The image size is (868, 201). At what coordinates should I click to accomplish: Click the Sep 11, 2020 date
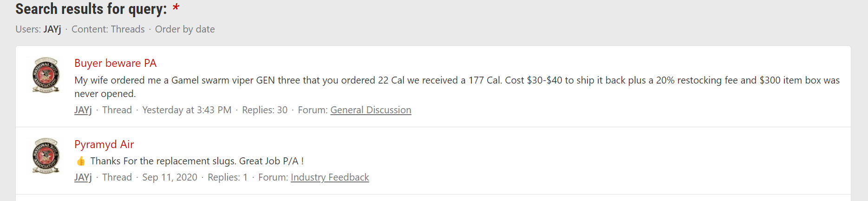(170, 177)
